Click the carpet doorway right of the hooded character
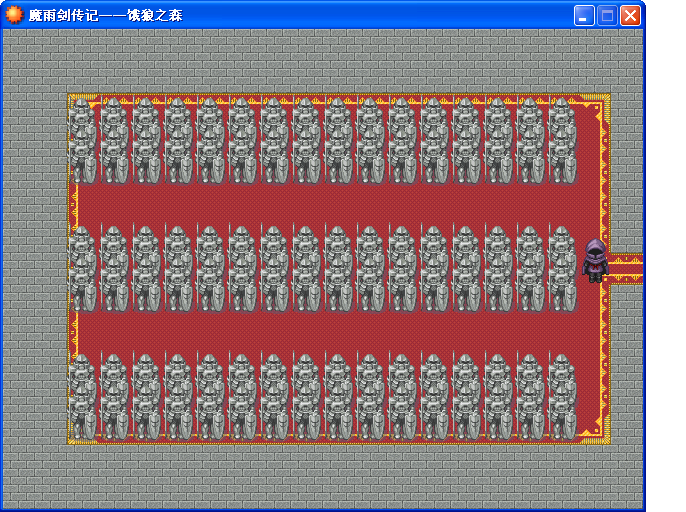This screenshot has height=512, width=686. click(626, 269)
